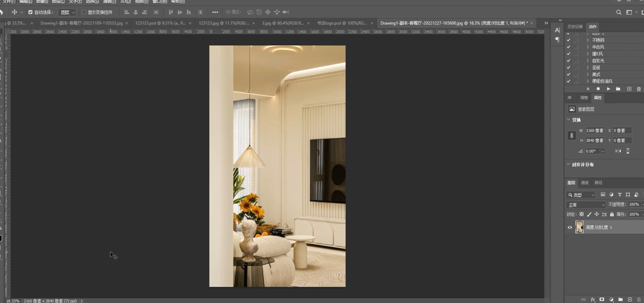The image size is (644, 303).
Task: Open the 正常 blend mode dropdown
Action: click(x=586, y=205)
